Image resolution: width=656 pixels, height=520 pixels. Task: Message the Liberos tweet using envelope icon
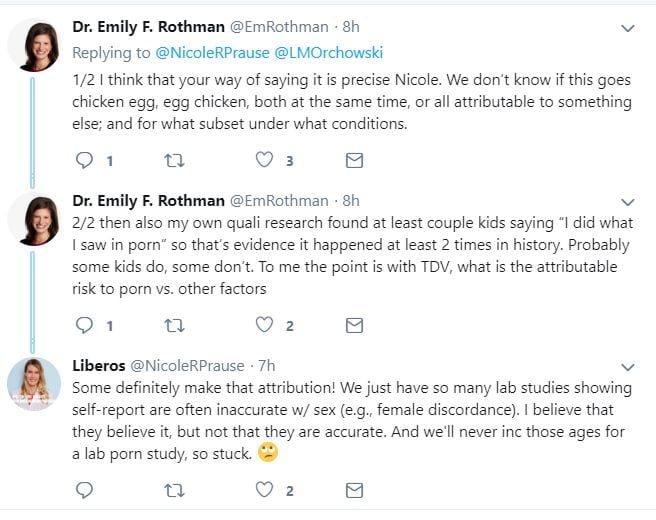[x=354, y=490]
